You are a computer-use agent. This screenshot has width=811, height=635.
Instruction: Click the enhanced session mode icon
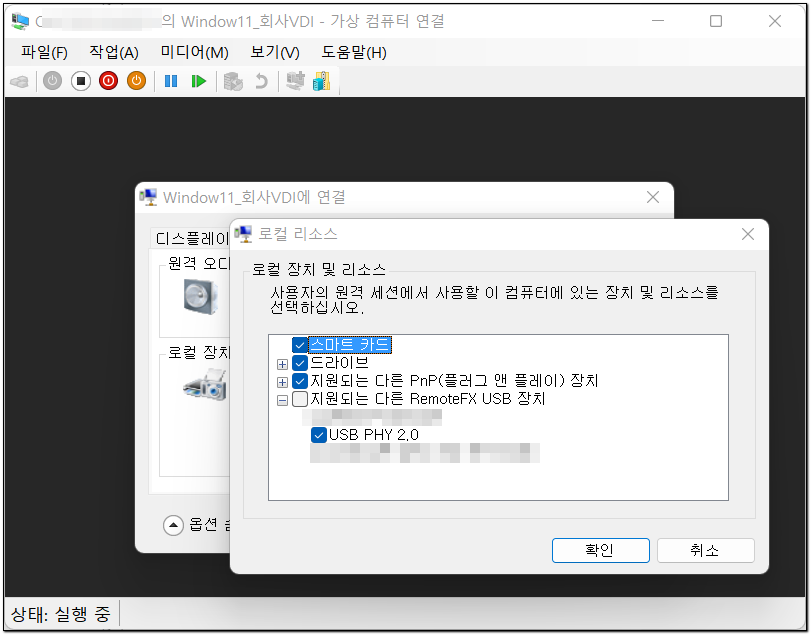pyautogui.click(x=295, y=81)
